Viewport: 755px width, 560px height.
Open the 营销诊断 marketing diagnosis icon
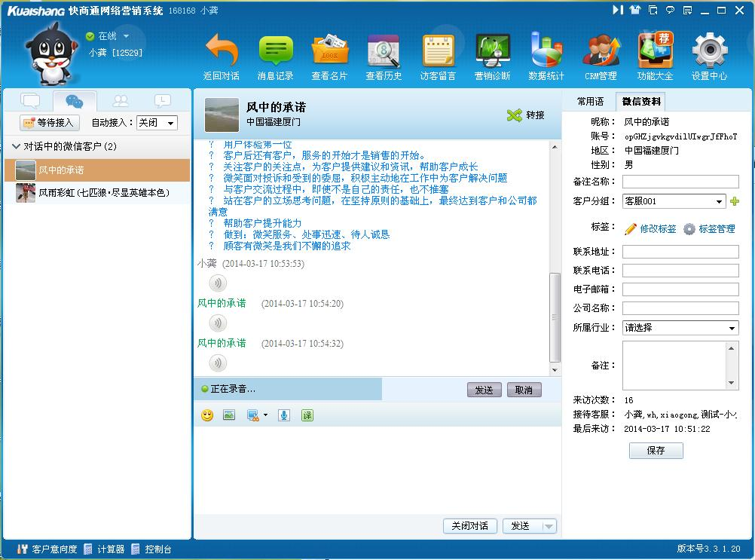coord(493,50)
